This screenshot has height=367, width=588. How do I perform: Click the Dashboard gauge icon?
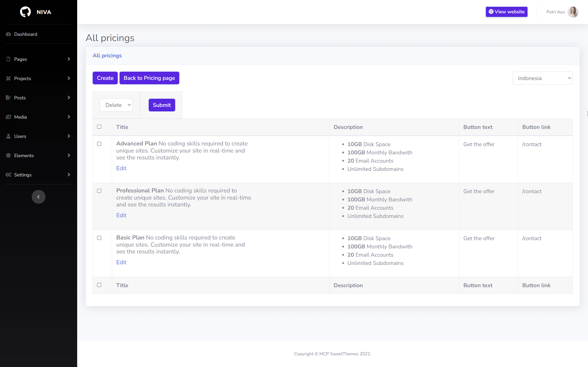(x=8, y=34)
